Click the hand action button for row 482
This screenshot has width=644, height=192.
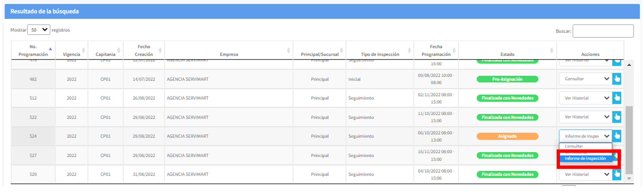pyautogui.click(x=617, y=79)
